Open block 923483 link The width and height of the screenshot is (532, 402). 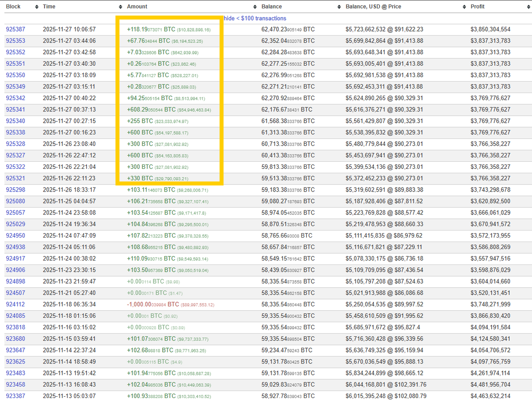tap(16, 373)
